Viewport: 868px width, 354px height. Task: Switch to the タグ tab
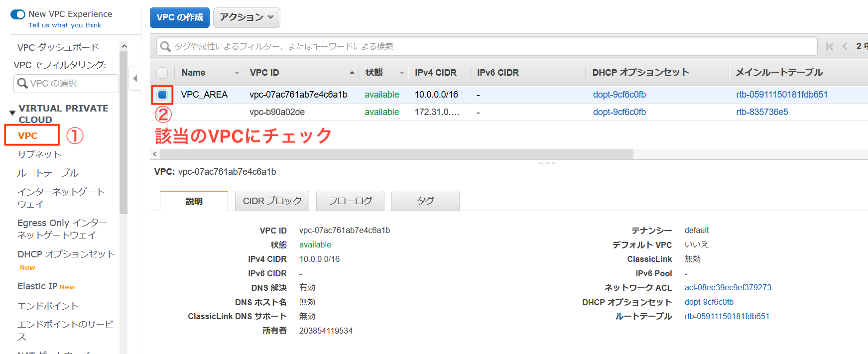point(425,201)
